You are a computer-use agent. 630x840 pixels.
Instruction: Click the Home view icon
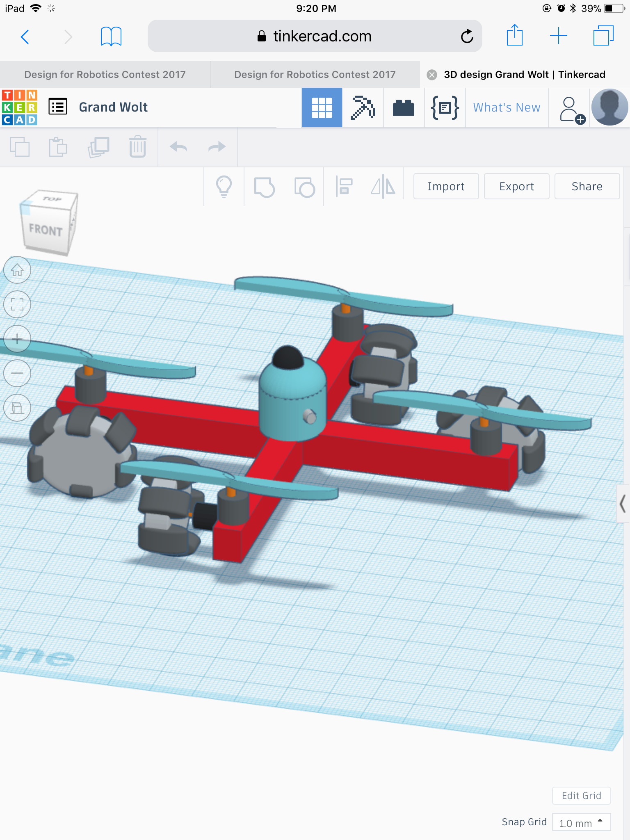point(17,270)
